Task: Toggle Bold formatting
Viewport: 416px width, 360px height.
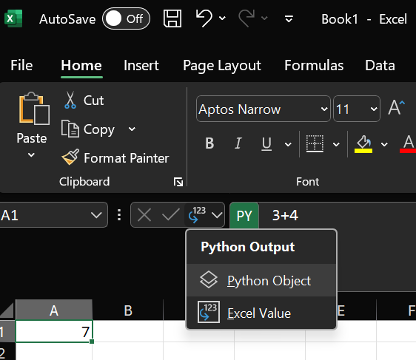Action: 210,144
